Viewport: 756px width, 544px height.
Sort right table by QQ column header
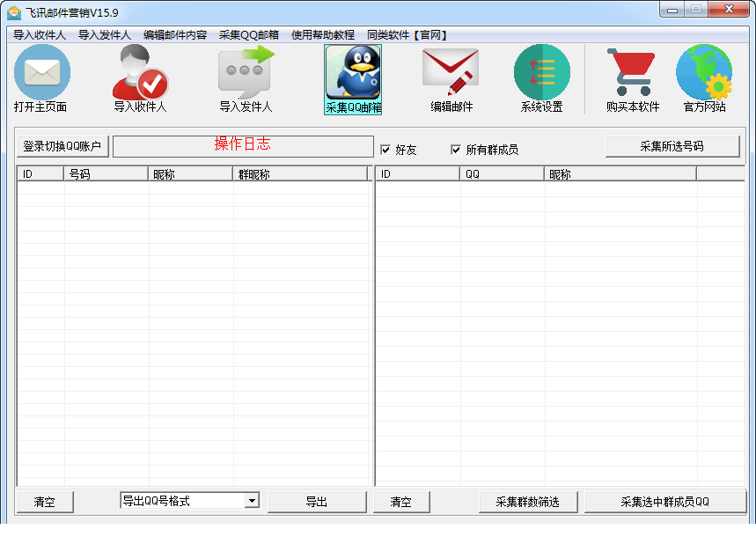point(502,174)
